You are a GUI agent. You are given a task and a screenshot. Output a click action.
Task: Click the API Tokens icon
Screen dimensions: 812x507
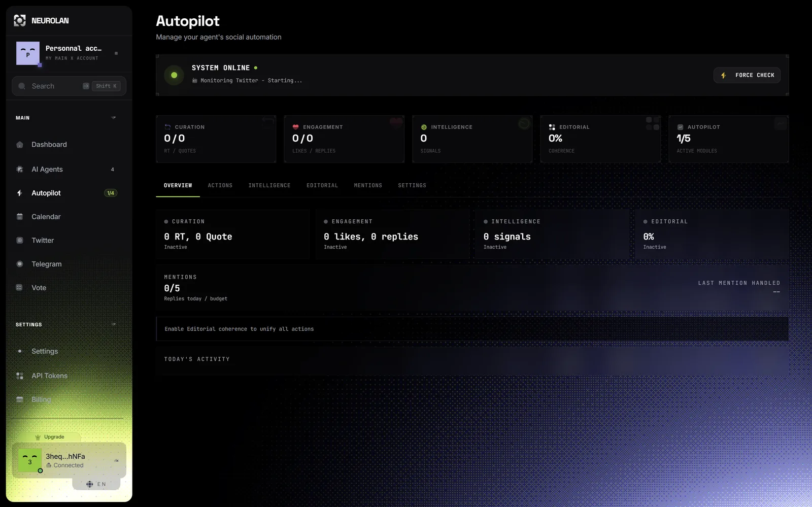click(x=20, y=376)
